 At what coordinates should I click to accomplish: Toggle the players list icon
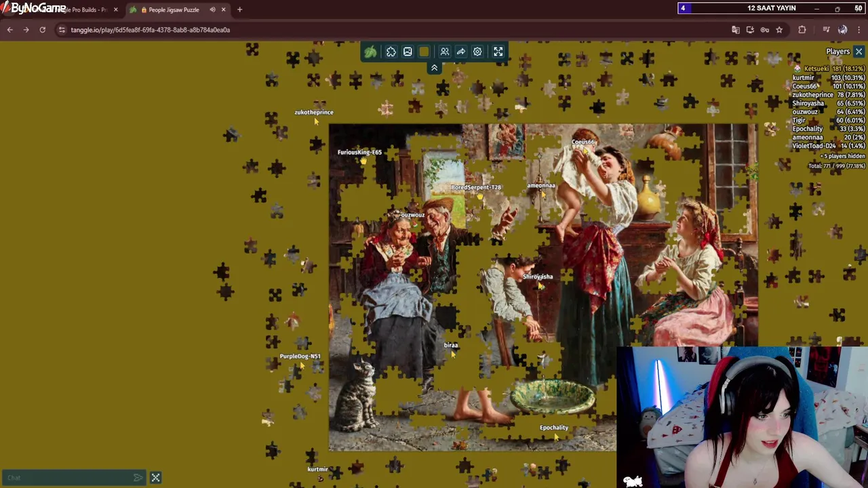pyautogui.click(x=445, y=52)
